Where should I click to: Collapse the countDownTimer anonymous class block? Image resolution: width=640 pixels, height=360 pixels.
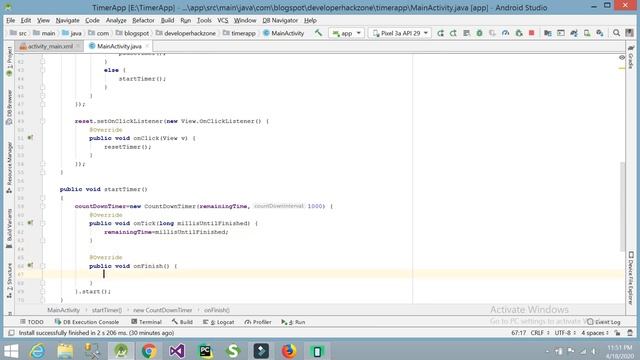point(42,206)
